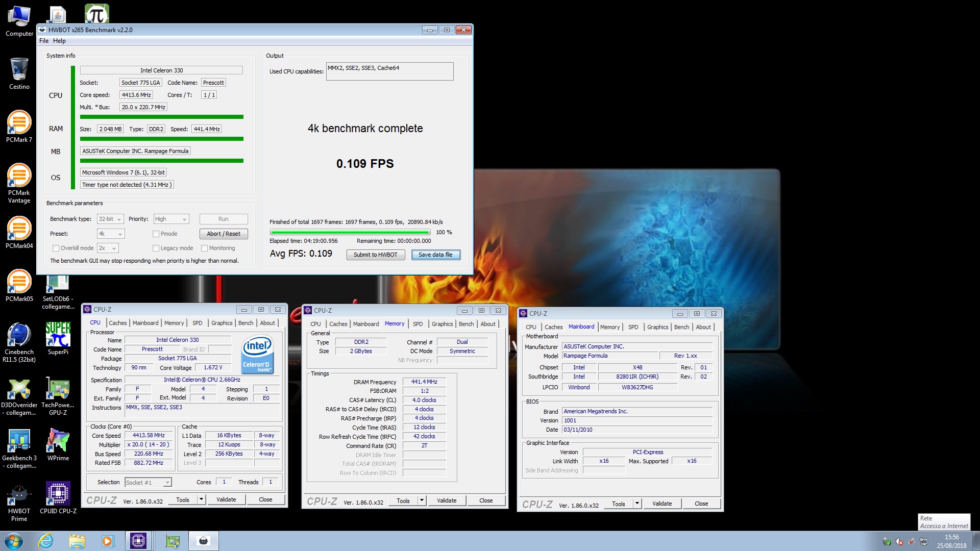980x551 pixels.
Task: Enable the Monitoring checkbox
Action: [204, 248]
